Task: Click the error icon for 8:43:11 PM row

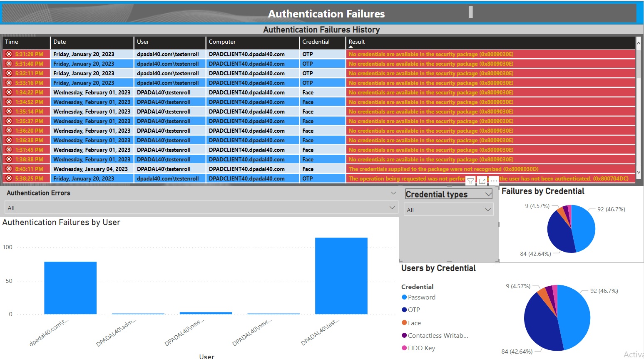Action: [9, 169]
